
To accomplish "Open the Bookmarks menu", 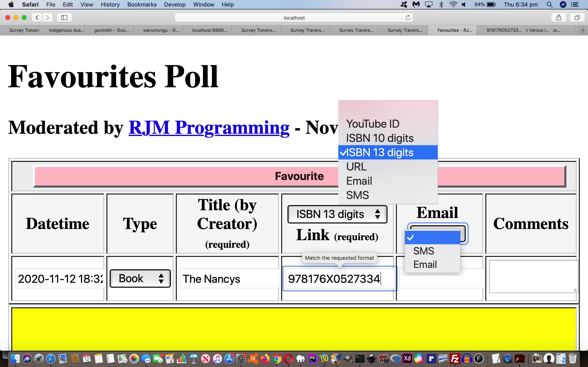I will coord(142,4).
